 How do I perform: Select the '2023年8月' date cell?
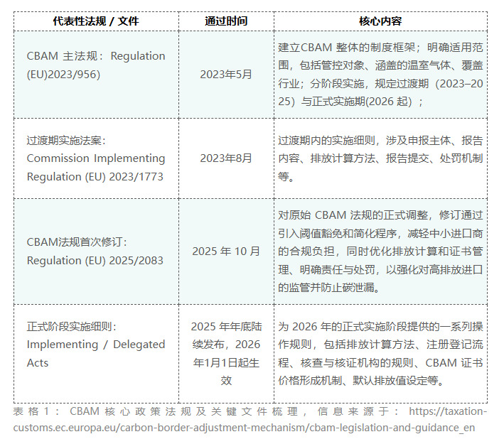click(226, 158)
